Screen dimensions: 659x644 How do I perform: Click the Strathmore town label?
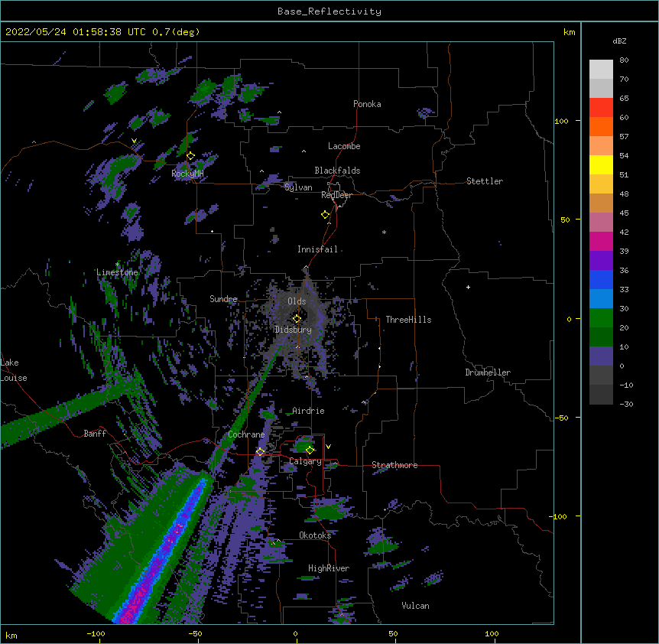point(394,465)
